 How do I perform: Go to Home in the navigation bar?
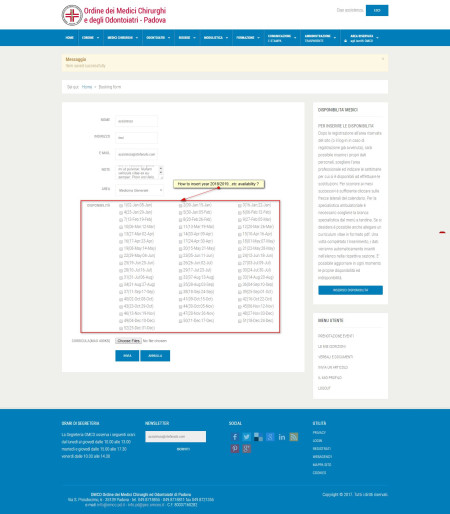coord(70,38)
